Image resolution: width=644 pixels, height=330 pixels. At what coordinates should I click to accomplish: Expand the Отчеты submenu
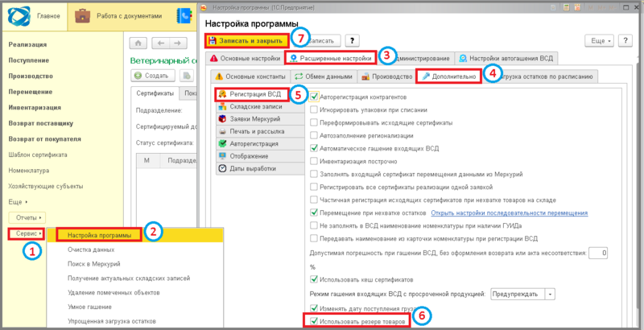click(x=27, y=217)
